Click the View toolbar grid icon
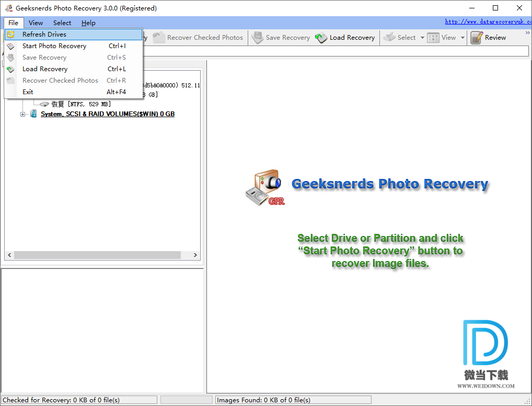 pyautogui.click(x=433, y=37)
